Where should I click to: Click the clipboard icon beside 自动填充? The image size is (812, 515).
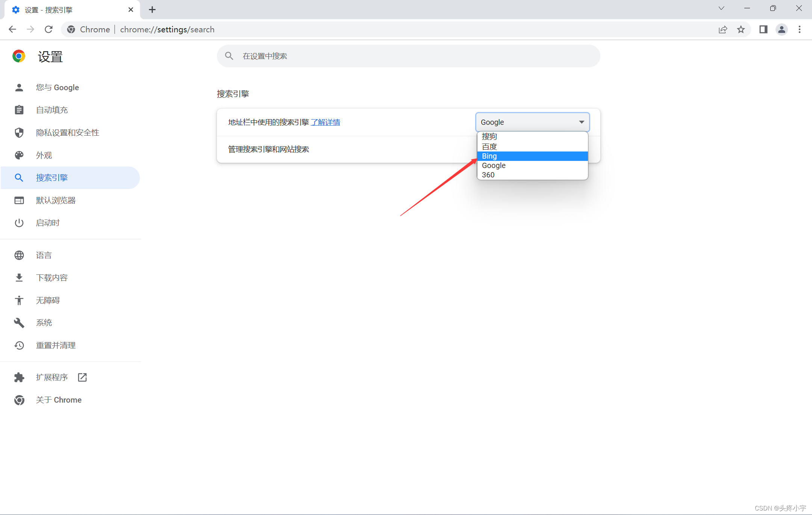point(19,110)
